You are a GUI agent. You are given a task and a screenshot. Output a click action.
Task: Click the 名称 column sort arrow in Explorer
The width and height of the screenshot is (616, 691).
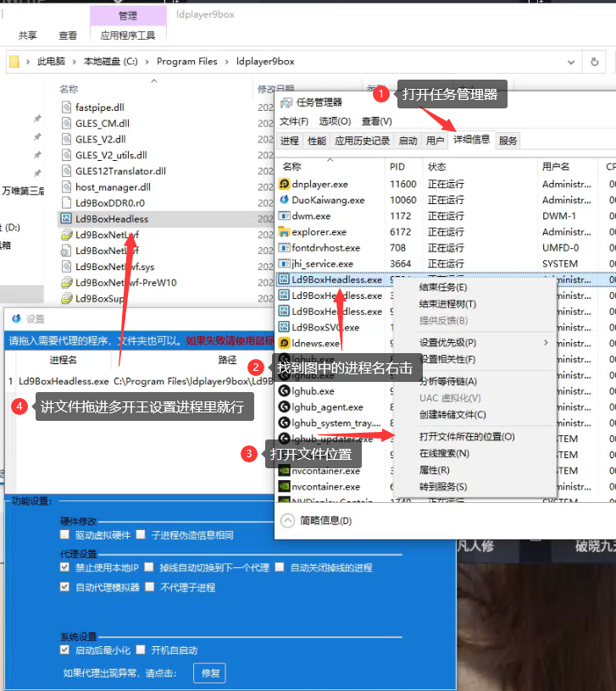(154, 81)
